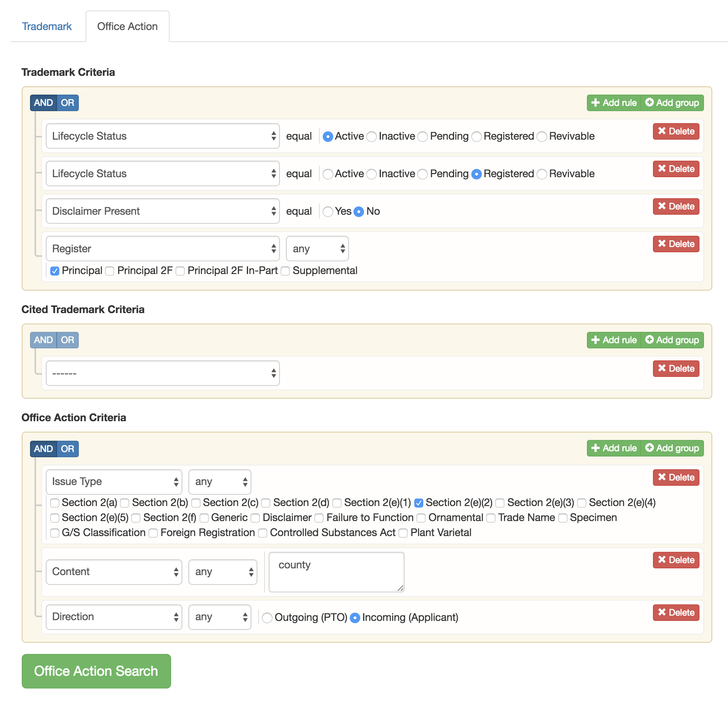Delete the Register rule
728x702 pixels.
click(676, 244)
